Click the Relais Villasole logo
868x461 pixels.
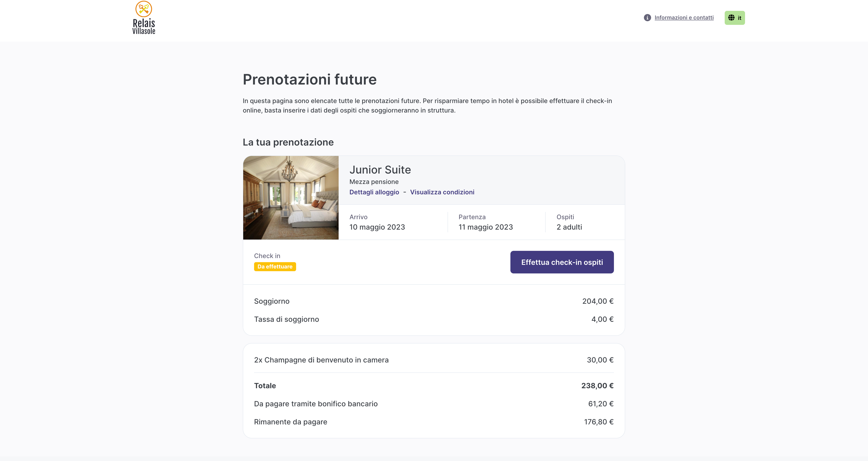click(x=144, y=18)
